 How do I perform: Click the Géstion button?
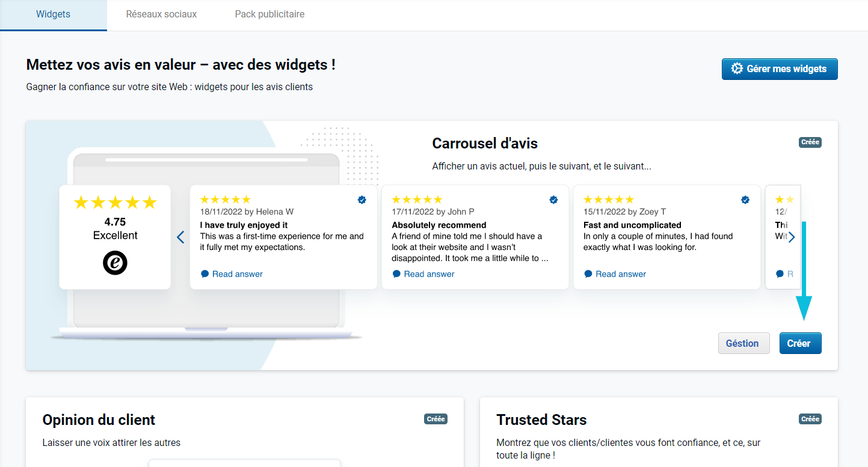tap(743, 343)
